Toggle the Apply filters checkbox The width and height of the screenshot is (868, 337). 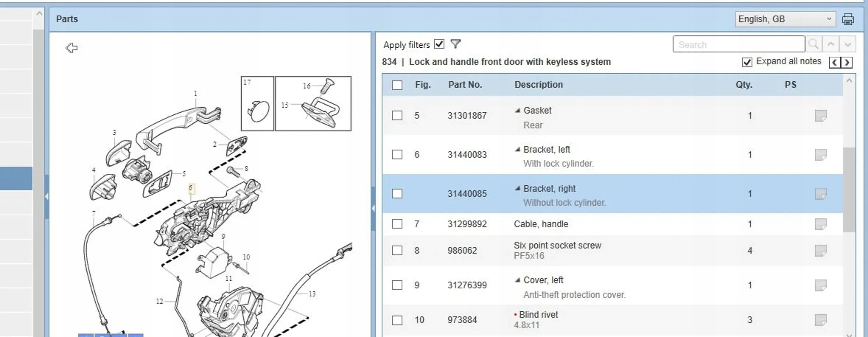(x=439, y=44)
